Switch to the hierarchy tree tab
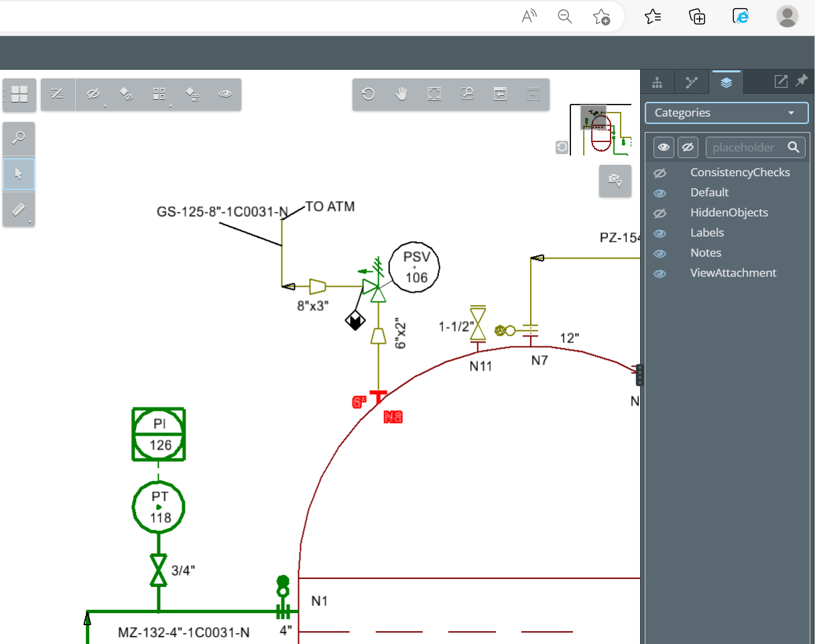The image size is (815, 644). tap(657, 82)
